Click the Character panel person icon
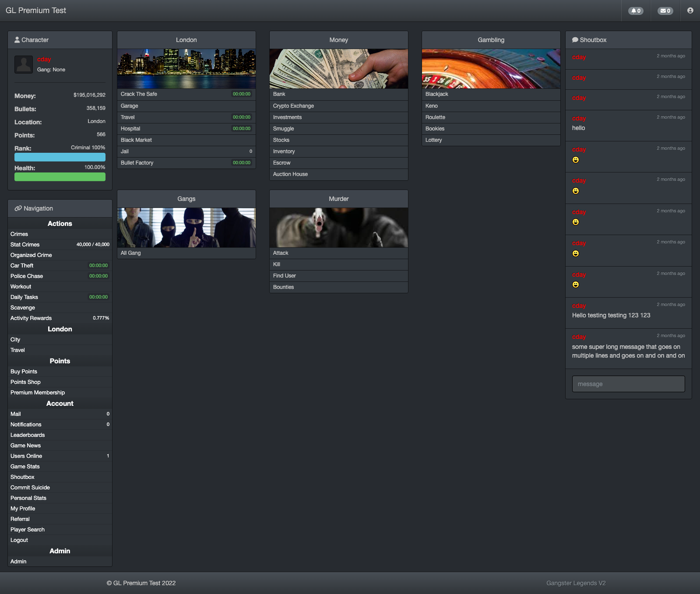Screen dimensions: 700x594 (x=17, y=40)
